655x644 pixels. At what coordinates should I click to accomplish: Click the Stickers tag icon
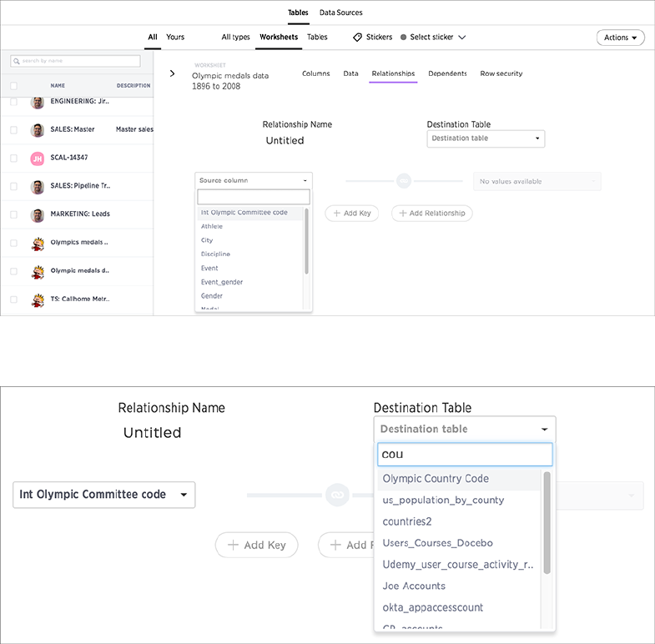point(357,38)
